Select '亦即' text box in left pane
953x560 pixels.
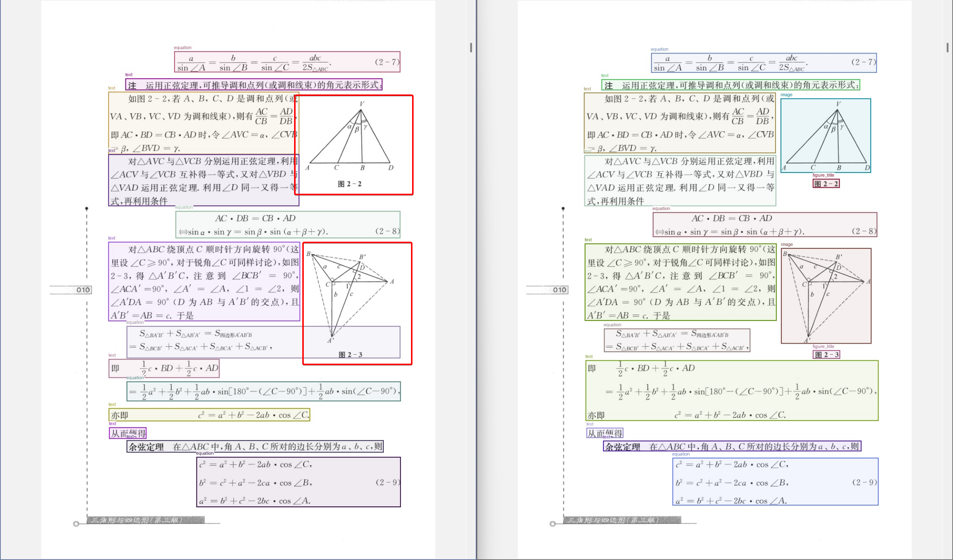pyautogui.click(x=209, y=415)
